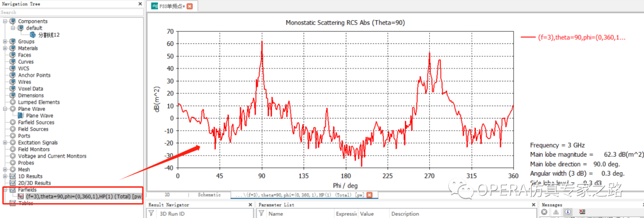Click the Parameter List filter funnel icon
644x218 pixels.
[261, 213]
